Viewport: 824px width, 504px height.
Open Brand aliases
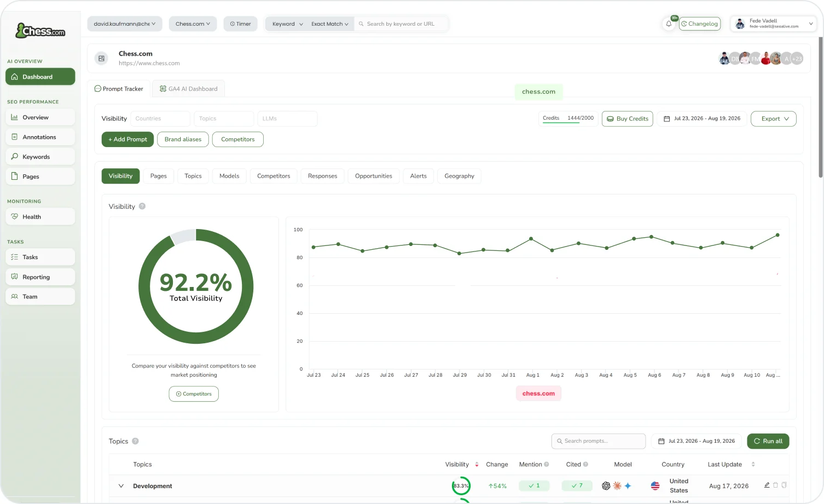coord(183,139)
